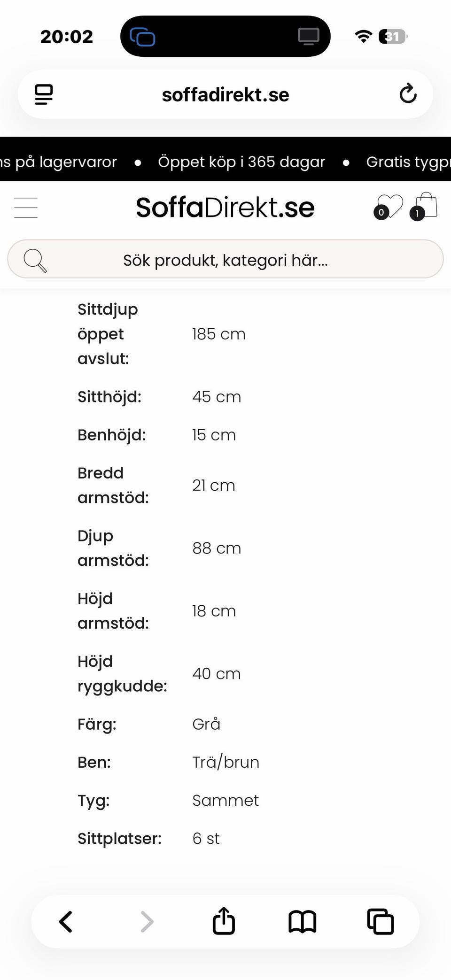
Task: Focus the product search field
Action: tap(225, 260)
